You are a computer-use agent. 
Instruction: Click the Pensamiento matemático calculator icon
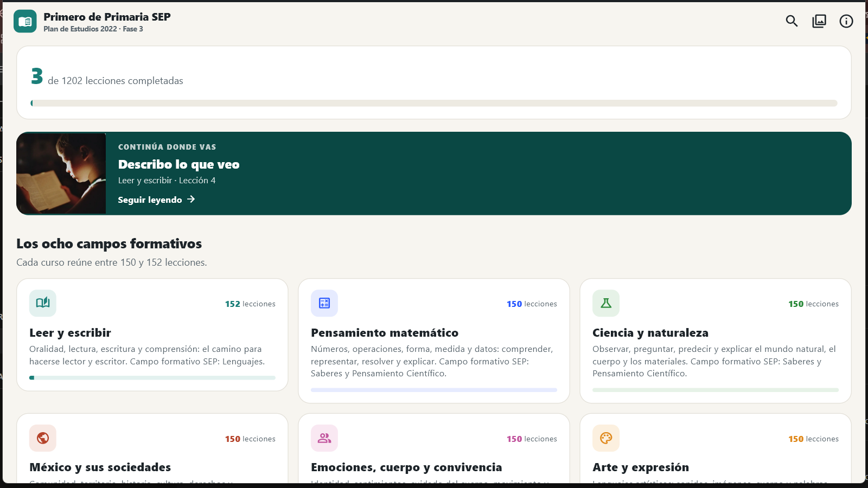[x=324, y=303]
